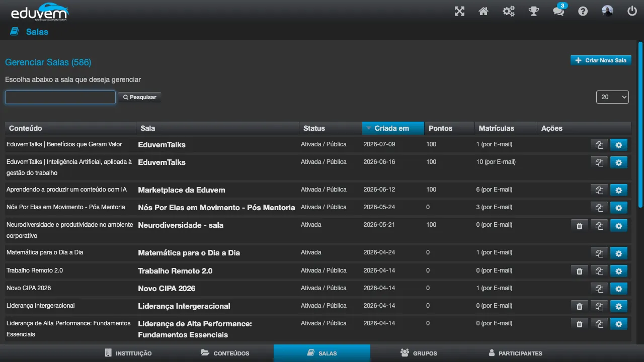Open the help question mark icon
644x362 pixels.
pyautogui.click(x=583, y=11)
